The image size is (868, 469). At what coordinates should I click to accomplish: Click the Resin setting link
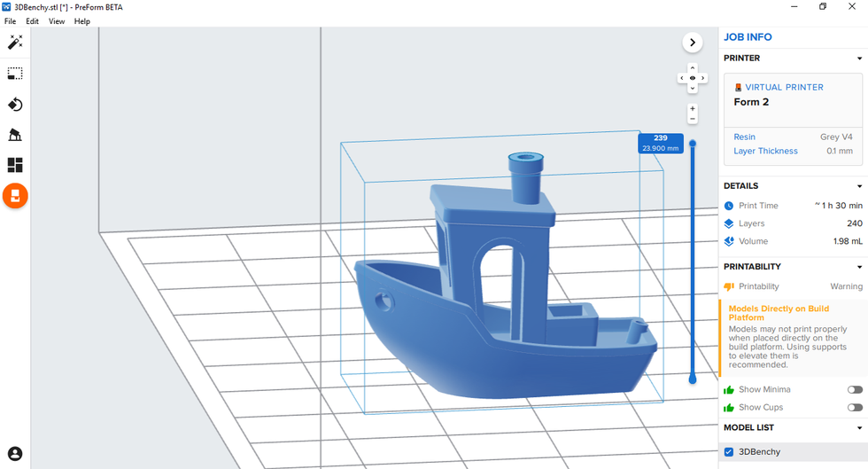745,137
